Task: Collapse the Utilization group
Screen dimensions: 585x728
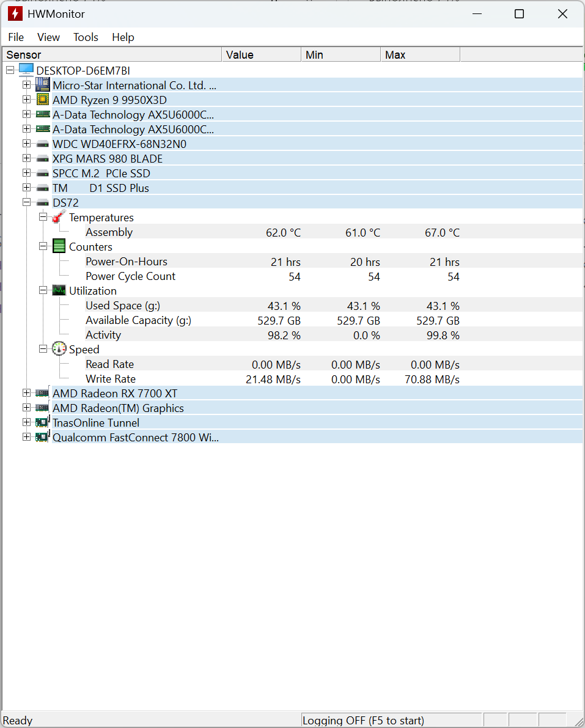Action: [43, 290]
